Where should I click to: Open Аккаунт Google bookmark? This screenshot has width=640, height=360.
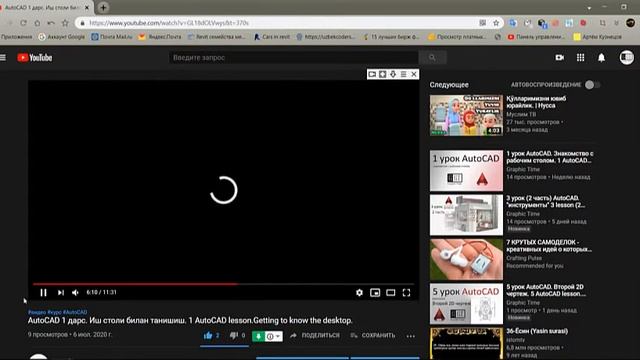(62, 37)
